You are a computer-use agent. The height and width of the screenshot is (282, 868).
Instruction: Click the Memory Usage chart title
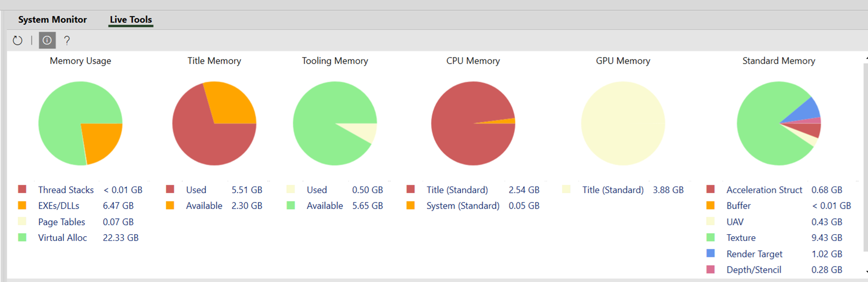click(81, 61)
